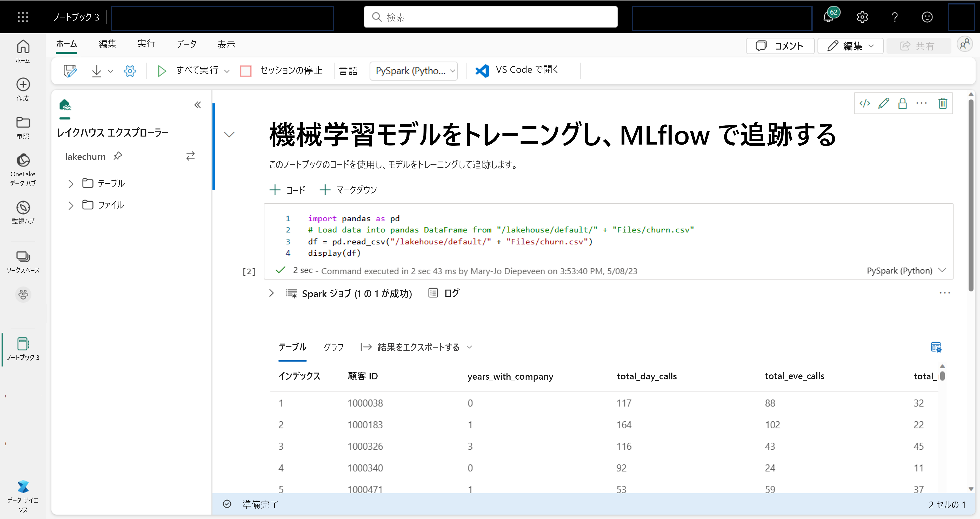Open データ サイエンス experience switcher
The width and height of the screenshot is (980, 519).
[23, 497]
